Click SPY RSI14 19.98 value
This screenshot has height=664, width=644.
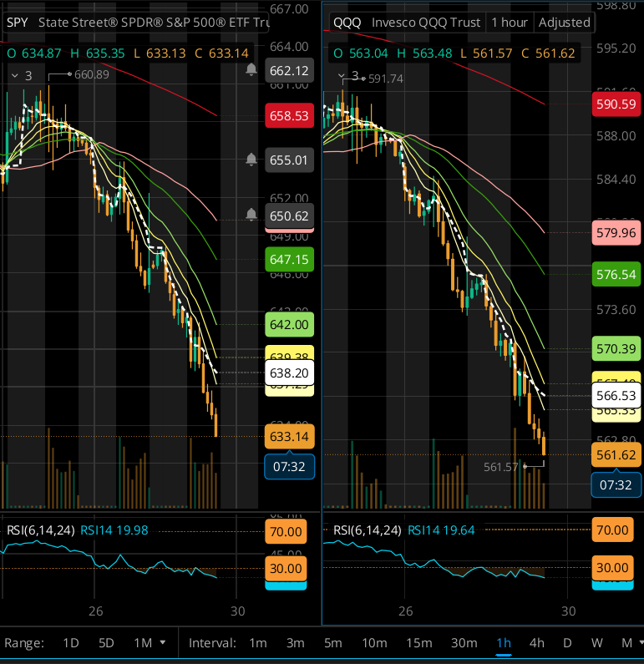[114, 530]
